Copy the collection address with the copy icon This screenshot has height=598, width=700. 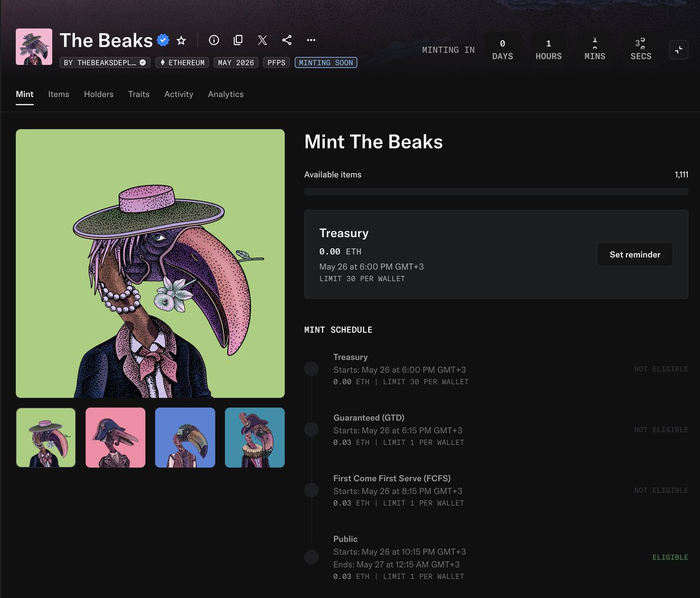[238, 40]
